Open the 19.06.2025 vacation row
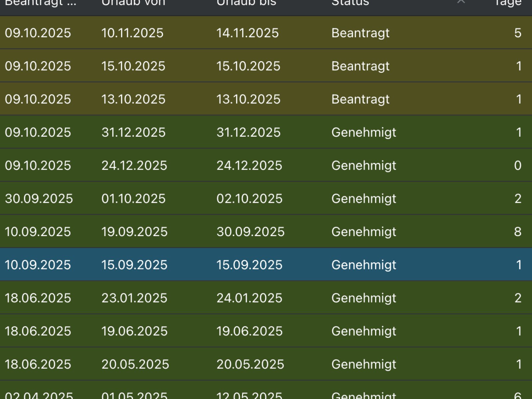This screenshot has height=399, width=532. (x=266, y=331)
